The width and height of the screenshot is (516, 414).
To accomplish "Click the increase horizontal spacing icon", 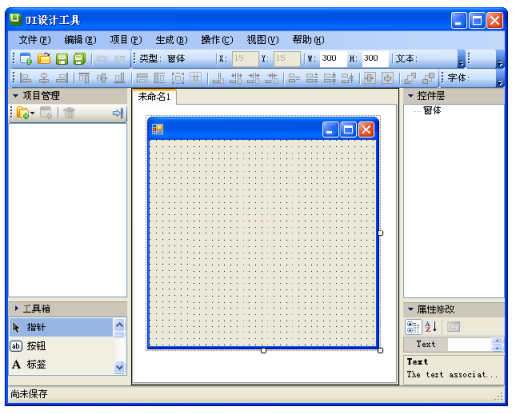I will coord(236,78).
